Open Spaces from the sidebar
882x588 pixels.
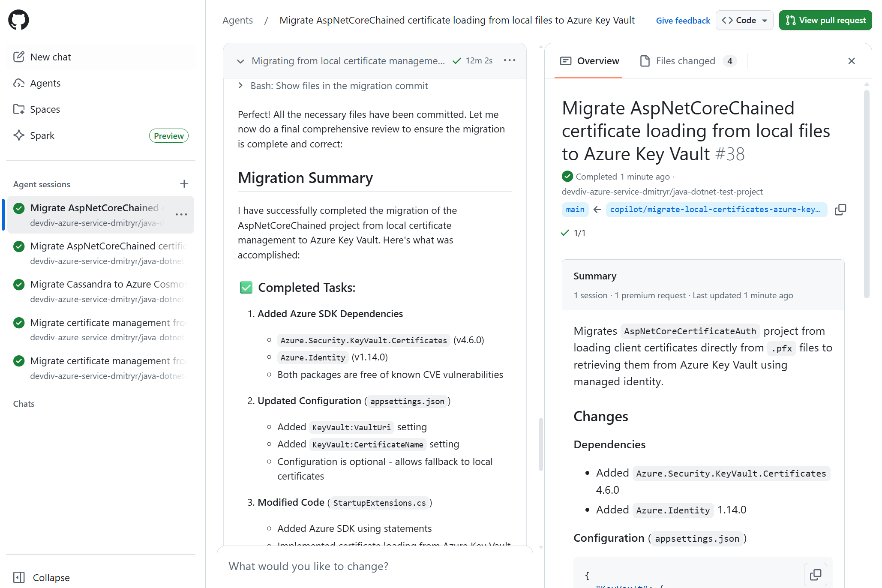pos(45,109)
